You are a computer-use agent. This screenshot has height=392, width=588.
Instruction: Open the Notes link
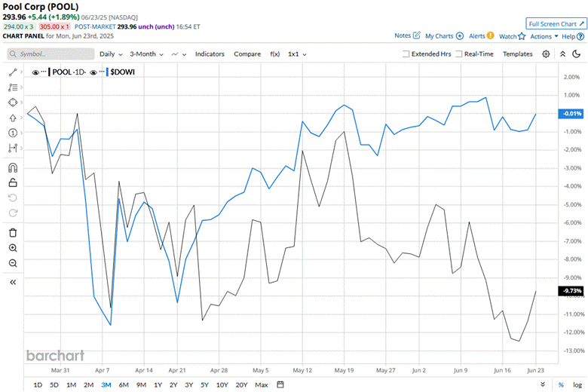pyautogui.click(x=403, y=35)
